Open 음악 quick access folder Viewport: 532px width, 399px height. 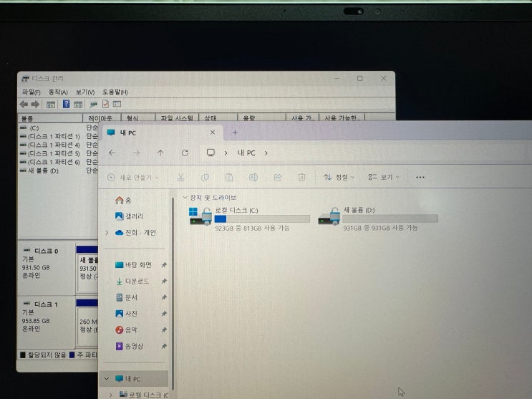tap(127, 330)
